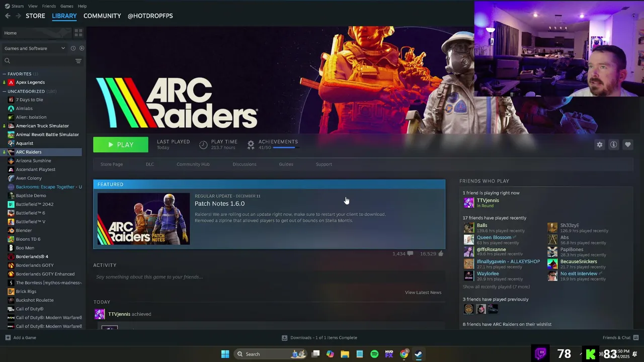This screenshot has height=362, width=644.
Task: Click the achievements gear icon
Action: (251, 145)
